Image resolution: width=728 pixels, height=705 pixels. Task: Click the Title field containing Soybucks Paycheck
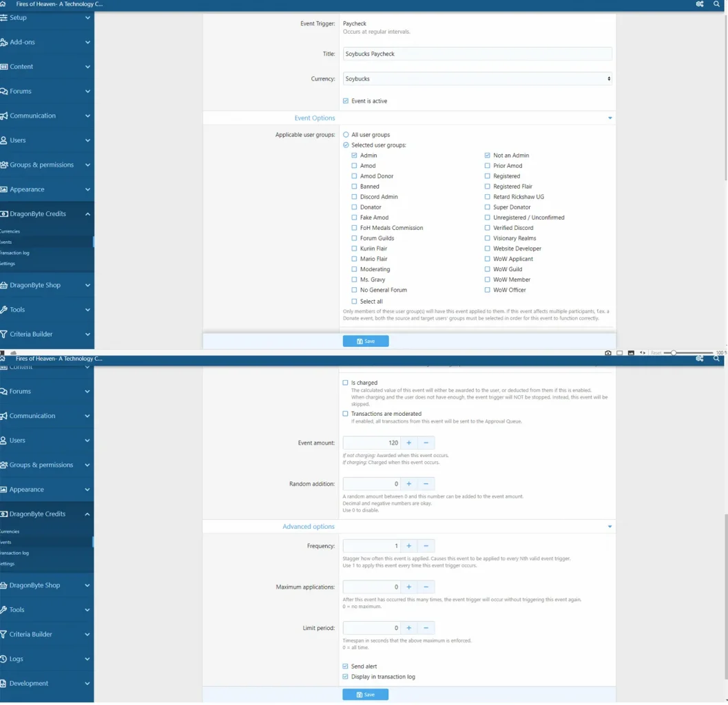click(477, 54)
